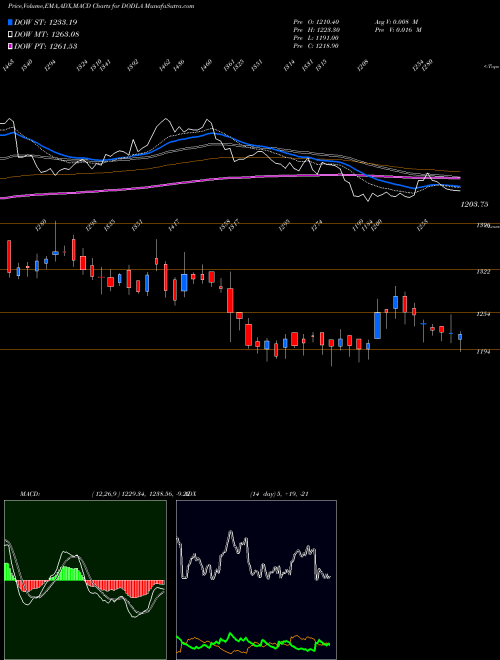Click the MACD (12,26,9) values text
This screenshot has width=500, height=660.
tap(139, 494)
